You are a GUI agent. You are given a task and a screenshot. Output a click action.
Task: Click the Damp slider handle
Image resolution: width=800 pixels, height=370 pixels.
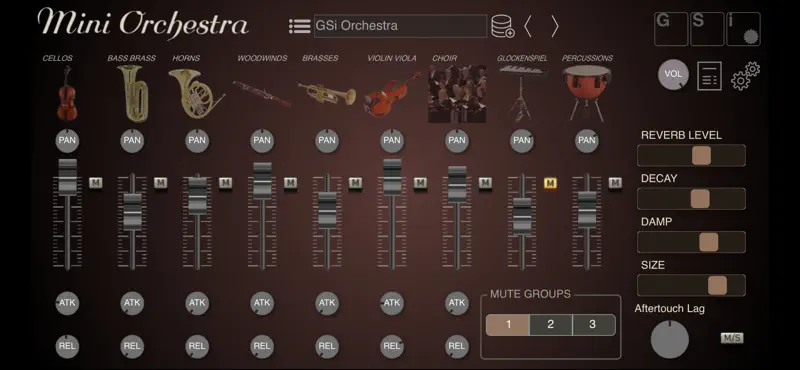tap(709, 242)
